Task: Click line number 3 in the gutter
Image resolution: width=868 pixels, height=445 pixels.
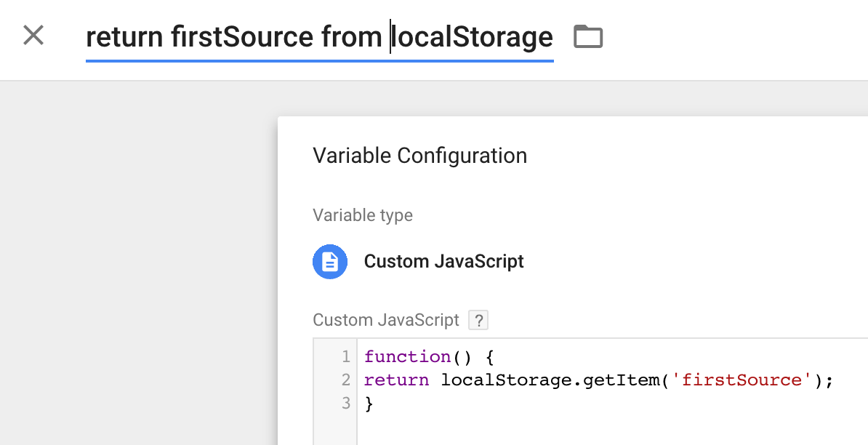Action: [346, 403]
